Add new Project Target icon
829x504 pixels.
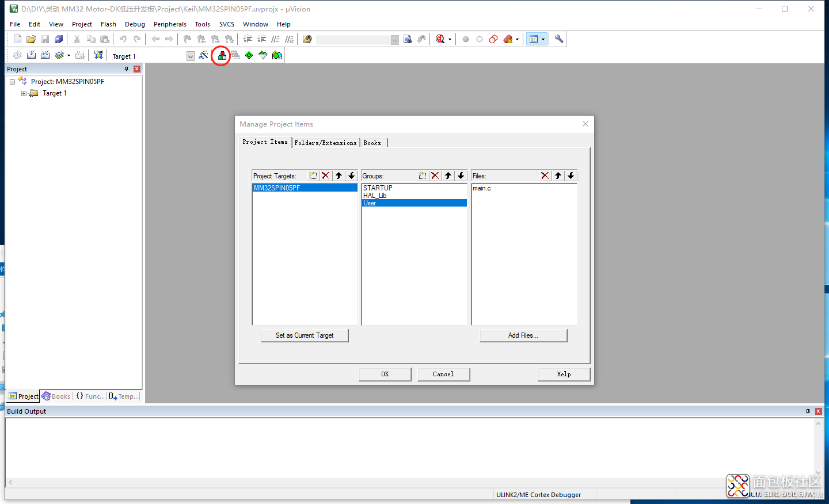pos(313,175)
